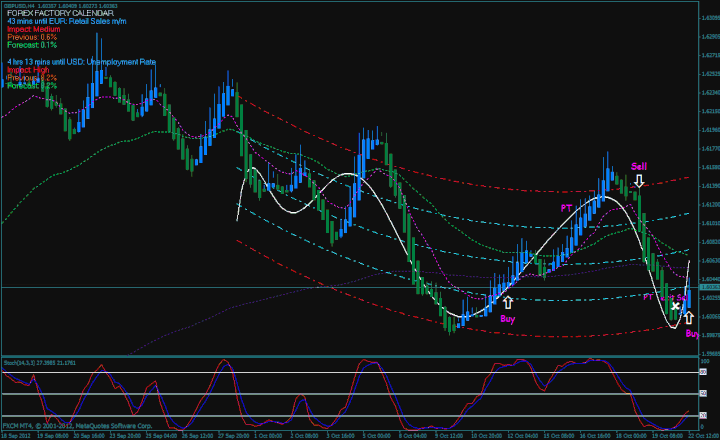The width and height of the screenshot is (720, 440).
Task: Click the Previous 0.6% value
Action: 32,37
